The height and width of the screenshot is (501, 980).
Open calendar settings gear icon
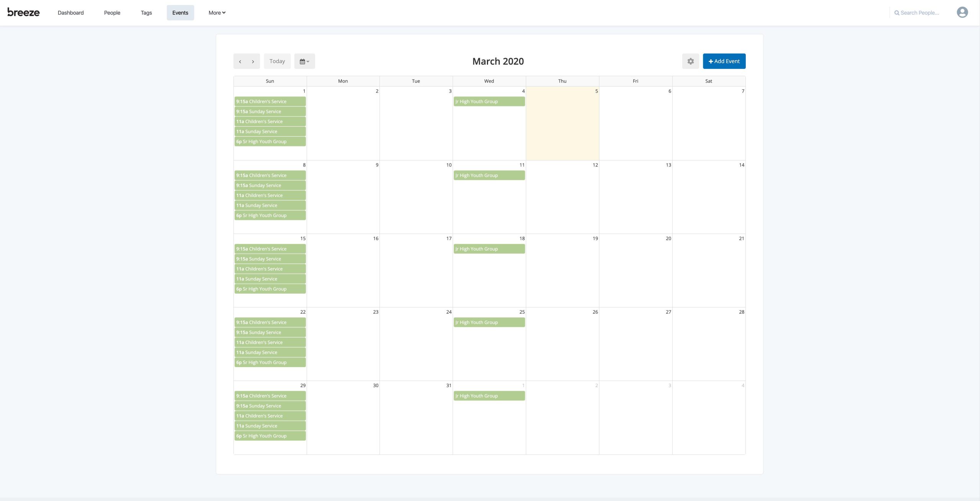coord(690,61)
